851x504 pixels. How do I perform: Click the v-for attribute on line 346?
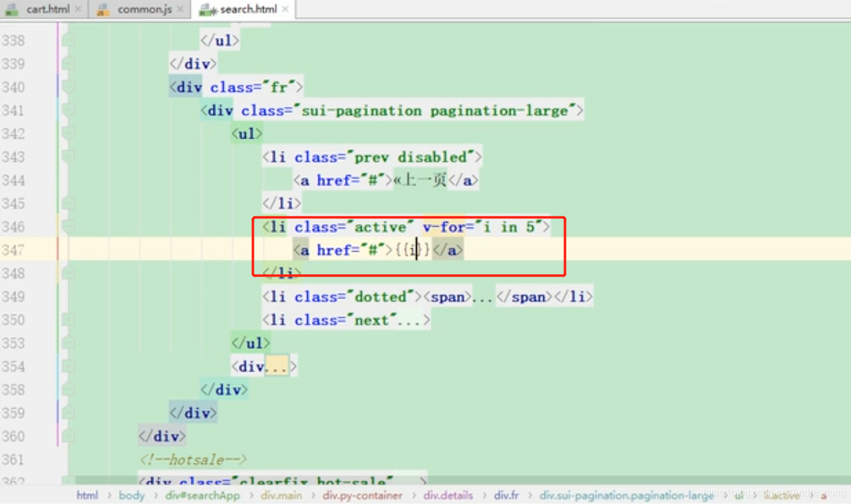[445, 227]
